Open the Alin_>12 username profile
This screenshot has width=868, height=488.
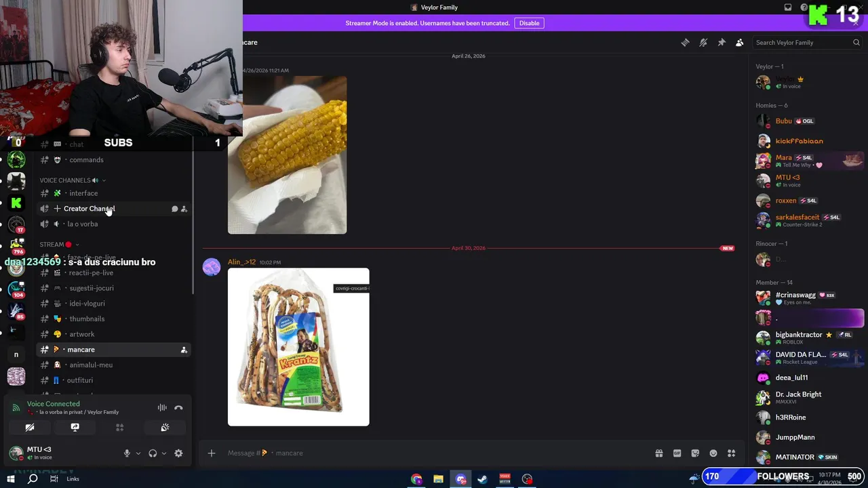[241, 262]
